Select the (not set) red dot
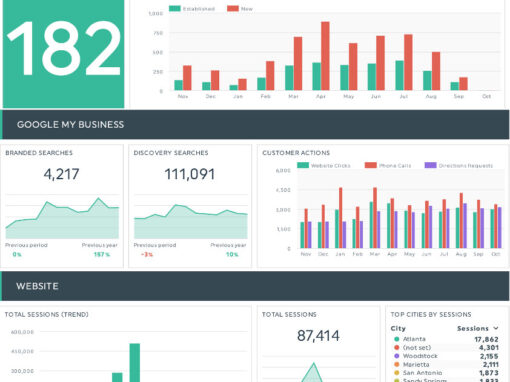Screen dimensions: 510x382 [397, 347]
